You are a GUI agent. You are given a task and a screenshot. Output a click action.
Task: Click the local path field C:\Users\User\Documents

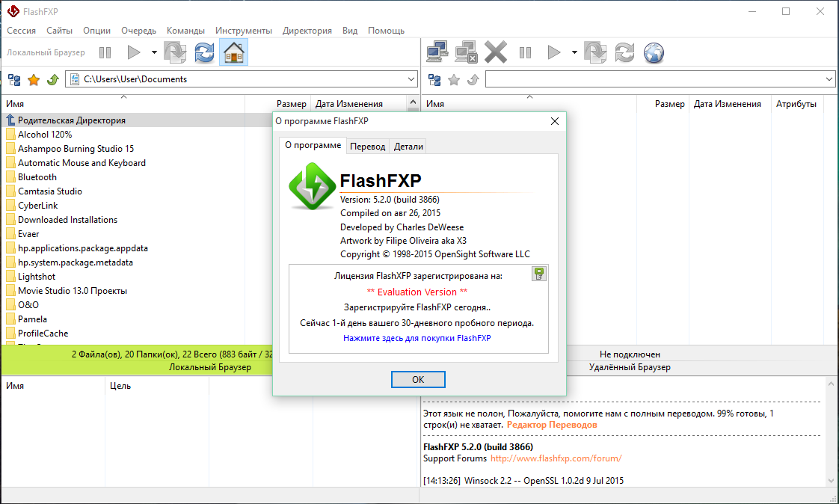coord(242,79)
